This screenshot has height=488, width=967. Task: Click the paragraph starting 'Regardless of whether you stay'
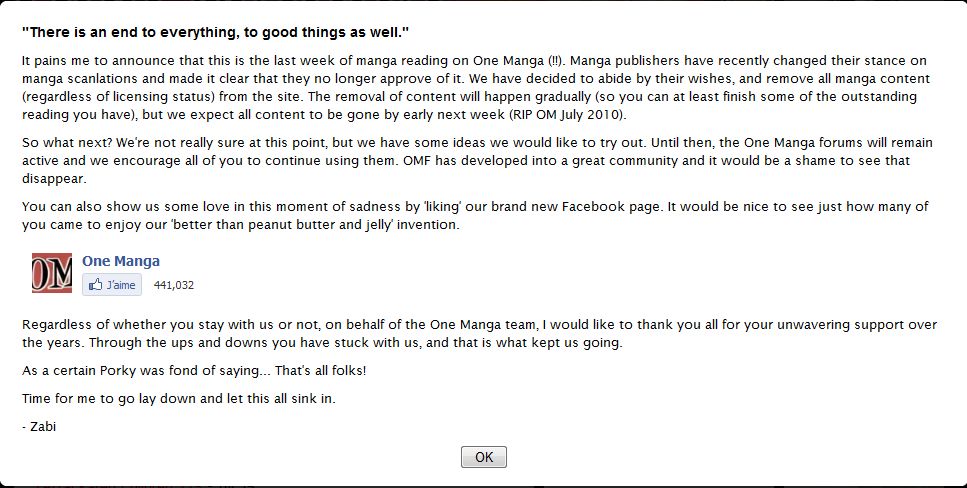point(479,334)
